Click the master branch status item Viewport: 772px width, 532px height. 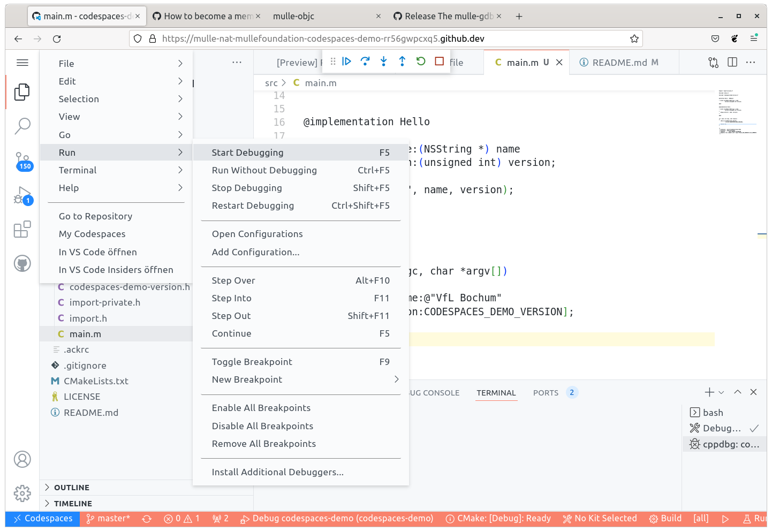click(x=108, y=519)
